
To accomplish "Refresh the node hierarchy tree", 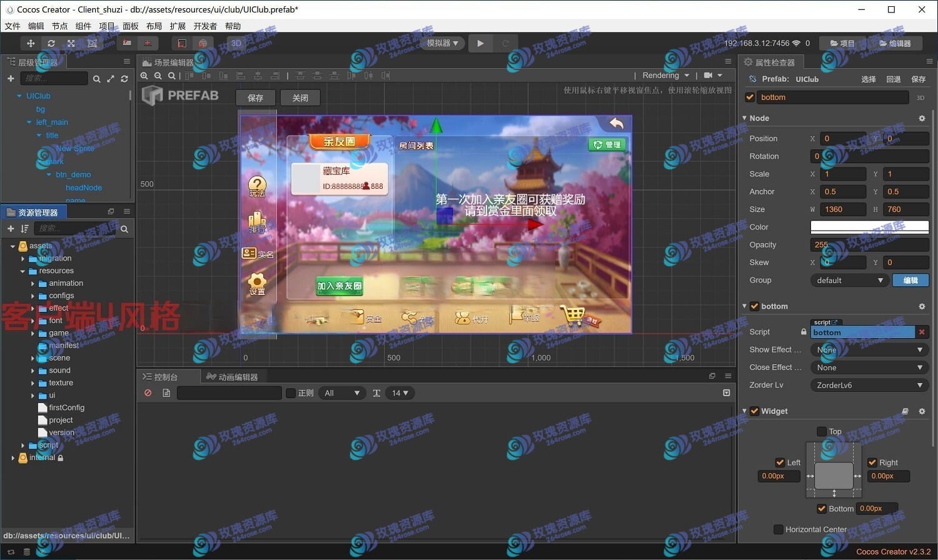I will pyautogui.click(x=124, y=79).
